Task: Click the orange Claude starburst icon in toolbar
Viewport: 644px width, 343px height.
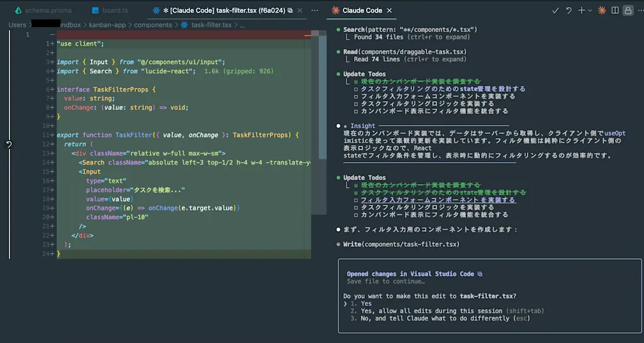Action: pos(602,11)
